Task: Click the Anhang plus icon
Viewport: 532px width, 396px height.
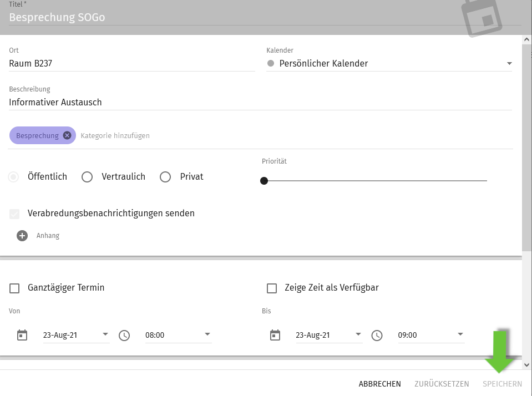Action: pos(22,236)
